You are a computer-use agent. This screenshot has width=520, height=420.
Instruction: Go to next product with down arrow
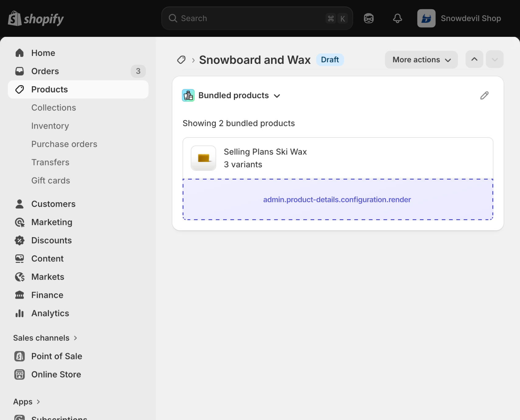[494, 59]
